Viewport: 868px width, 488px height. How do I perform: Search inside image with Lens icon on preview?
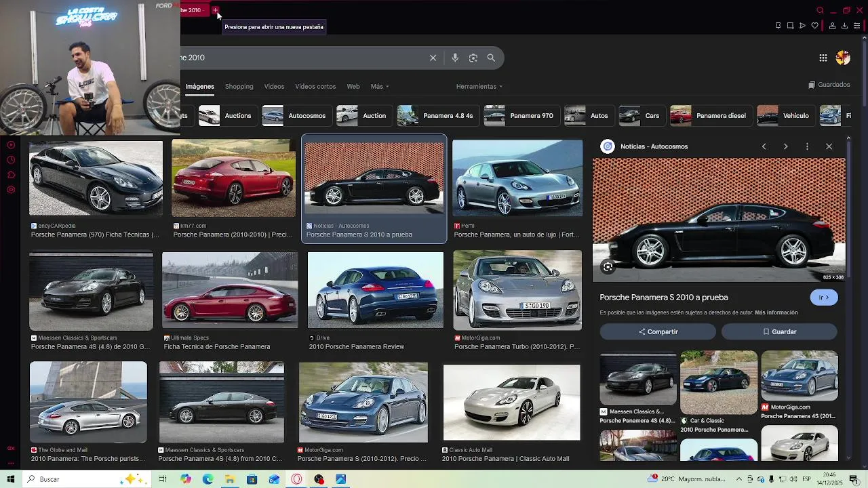click(608, 267)
